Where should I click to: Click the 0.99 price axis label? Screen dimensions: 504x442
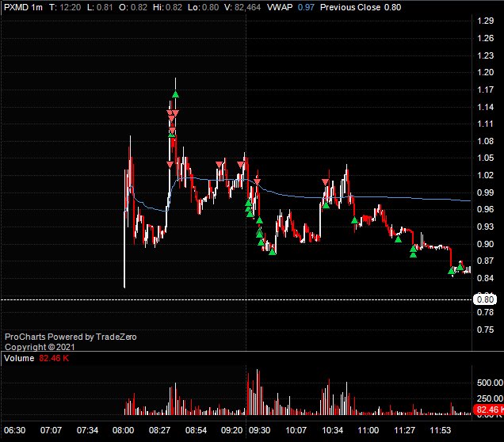(485, 192)
